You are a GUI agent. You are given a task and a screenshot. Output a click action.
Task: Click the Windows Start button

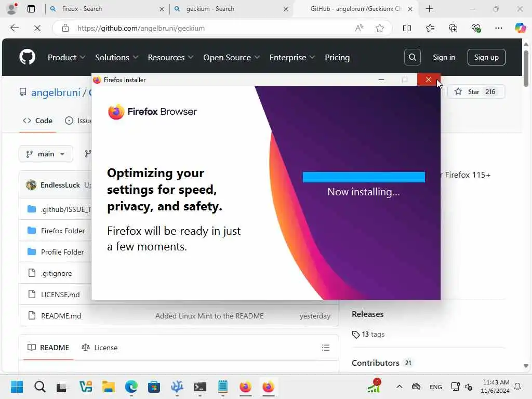pyautogui.click(x=17, y=387)
